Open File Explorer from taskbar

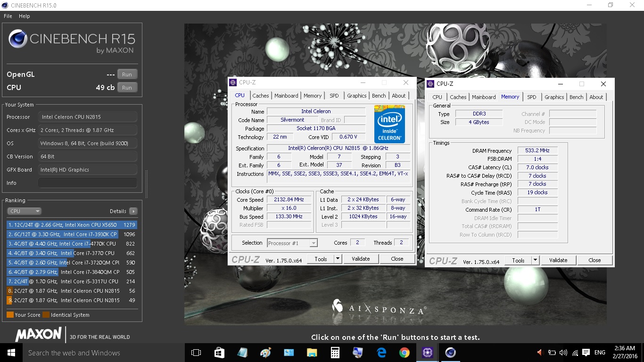pyautogui.click(x=312, y=353)
